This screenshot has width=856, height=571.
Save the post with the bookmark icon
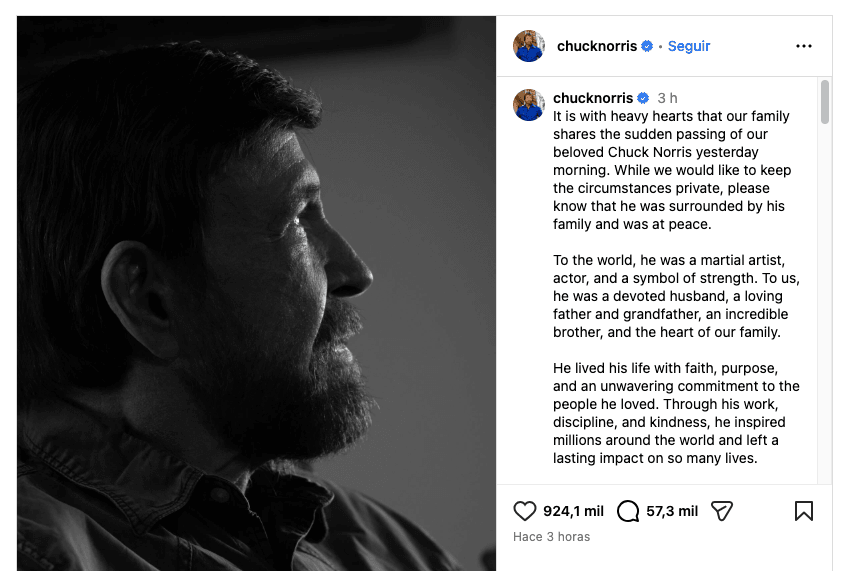point(803,511)
